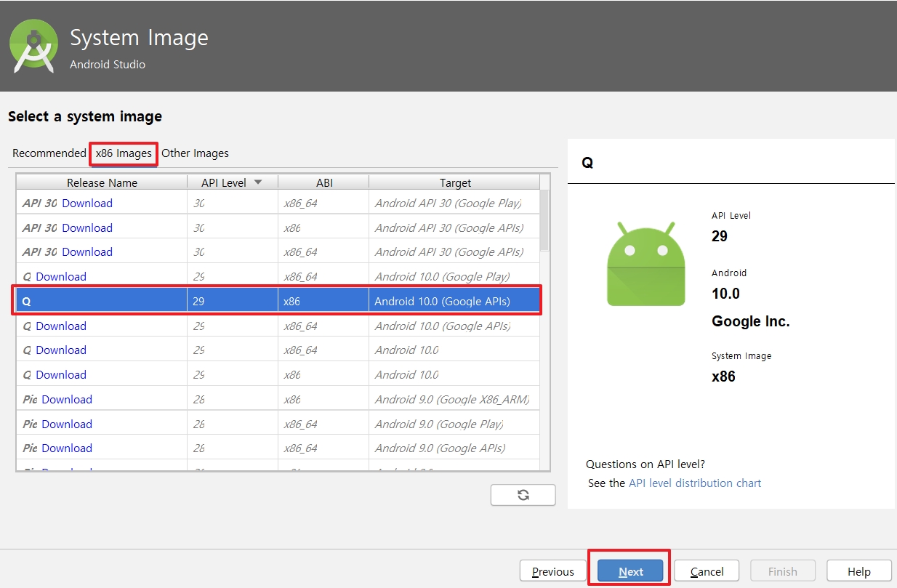This screenshot has width=897, height=588.
Task: Open Help for this dialog
Action: 859,572
